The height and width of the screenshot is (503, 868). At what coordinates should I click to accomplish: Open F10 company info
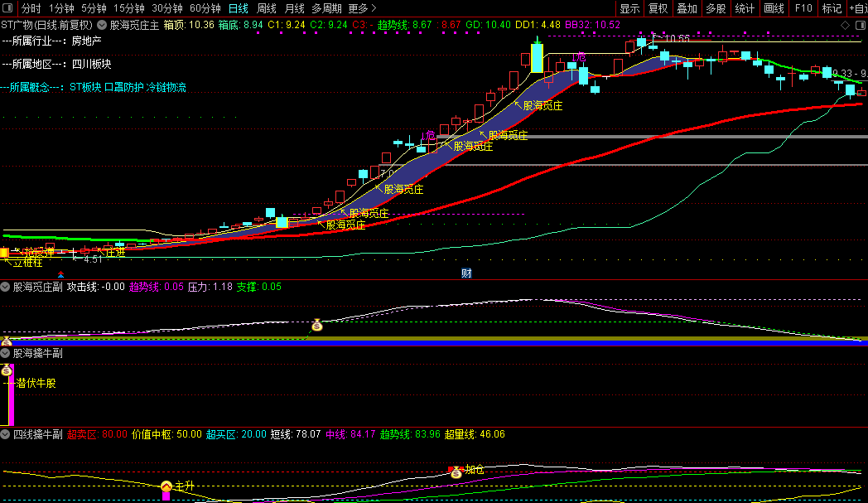click(x=803, y=8)
